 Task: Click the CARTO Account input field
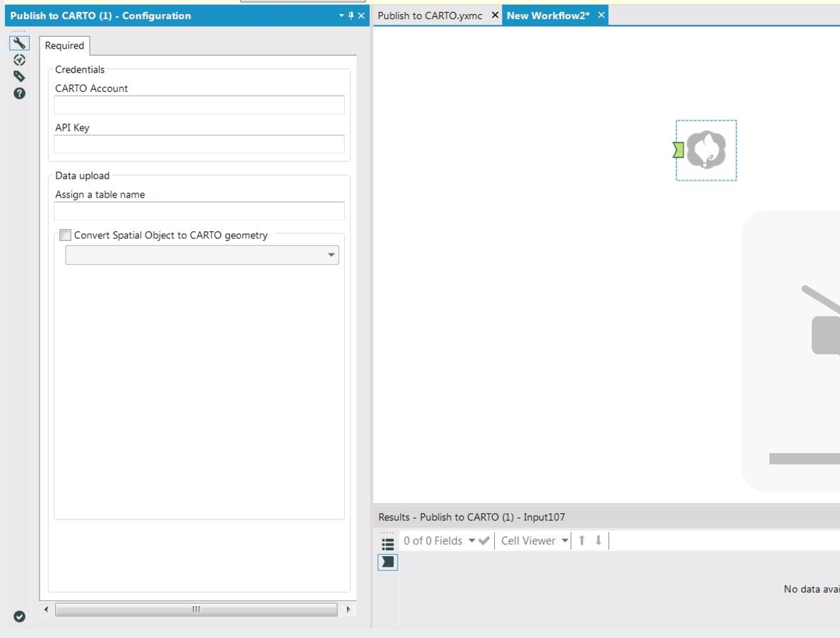199,105
